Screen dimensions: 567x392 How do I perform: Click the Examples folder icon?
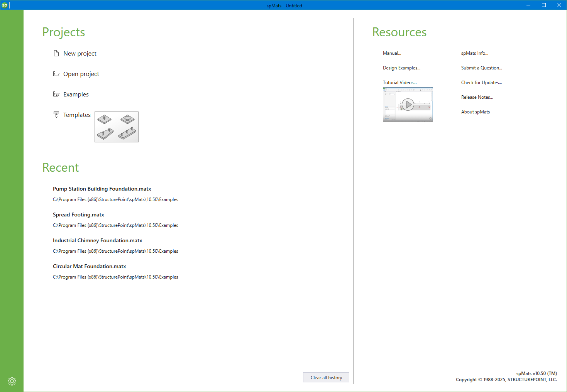coord(56,94)
